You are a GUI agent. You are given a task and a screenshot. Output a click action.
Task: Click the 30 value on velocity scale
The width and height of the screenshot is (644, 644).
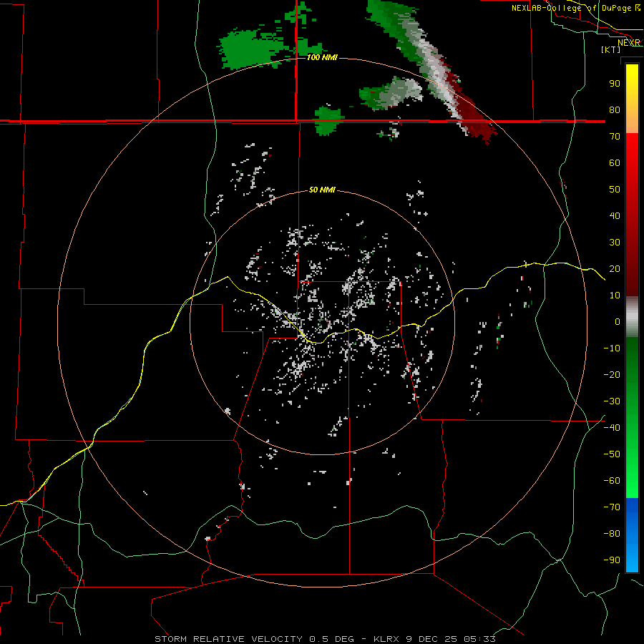click(x=615, y=243)
